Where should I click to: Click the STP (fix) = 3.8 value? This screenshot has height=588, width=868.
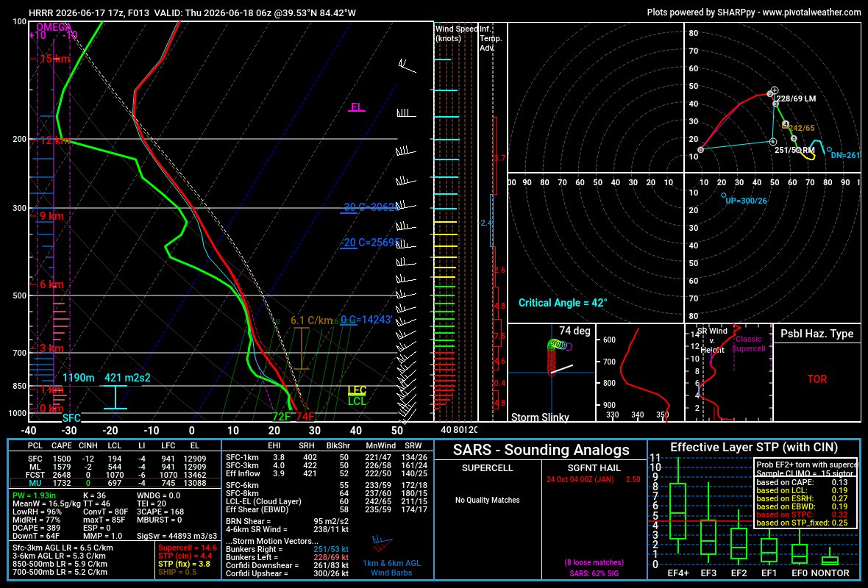coord(185,564)
